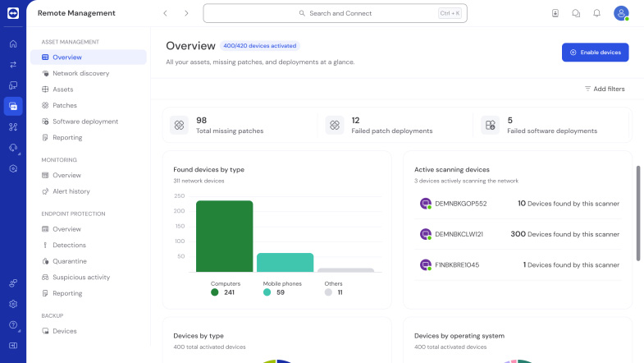This screenshot has height=363, width=644.
Task: Go forward using the right arrow
Action: (186, 13)
